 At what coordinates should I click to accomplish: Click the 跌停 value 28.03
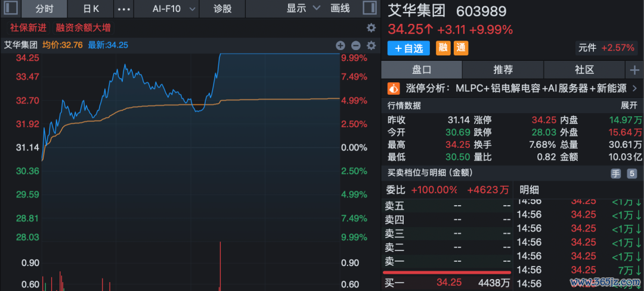544,132
